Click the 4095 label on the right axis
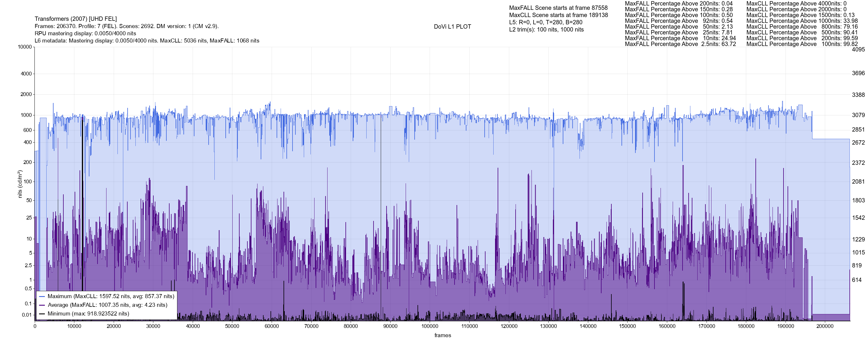Image resolution: width=868 pixels, height=347 pixels. tap(858, 49)
